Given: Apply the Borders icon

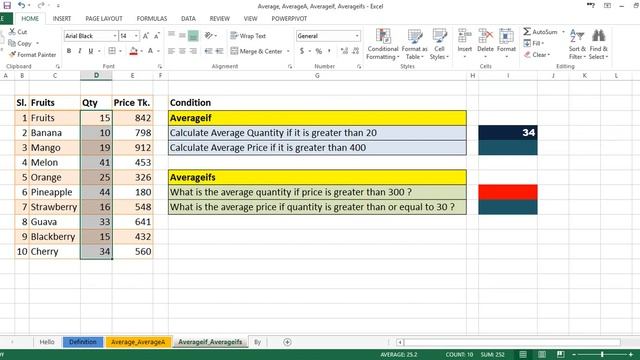Looking at the screenshot, I should click(112, 51).
